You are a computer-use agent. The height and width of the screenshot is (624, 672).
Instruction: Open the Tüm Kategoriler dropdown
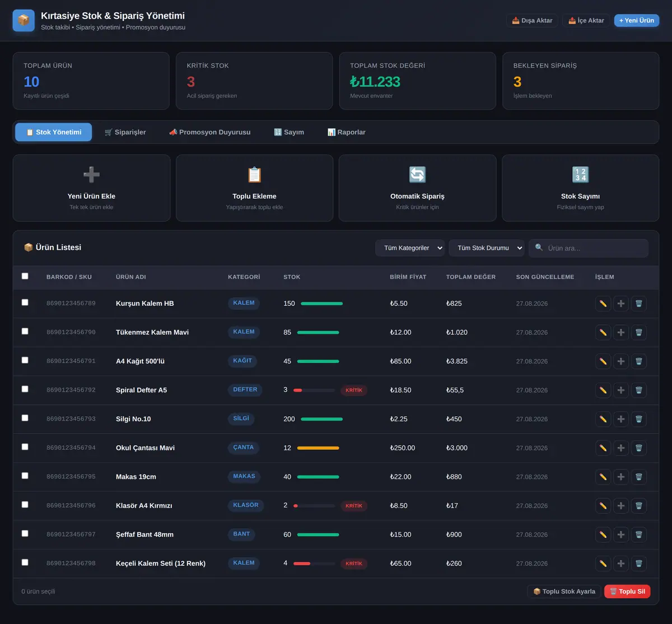(410, 248)
